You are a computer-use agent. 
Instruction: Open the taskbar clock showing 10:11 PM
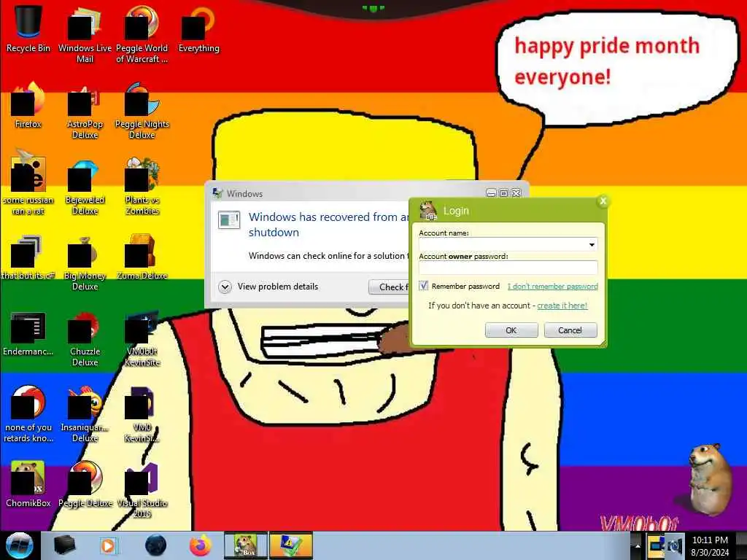click(710, 545)
